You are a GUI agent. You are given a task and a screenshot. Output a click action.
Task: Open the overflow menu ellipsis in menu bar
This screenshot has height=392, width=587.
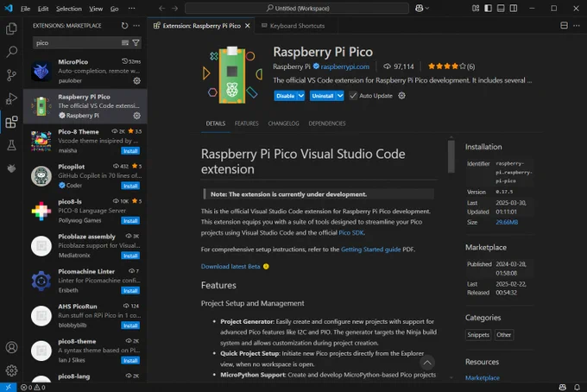pyautogui.click(x=132, y=9)
